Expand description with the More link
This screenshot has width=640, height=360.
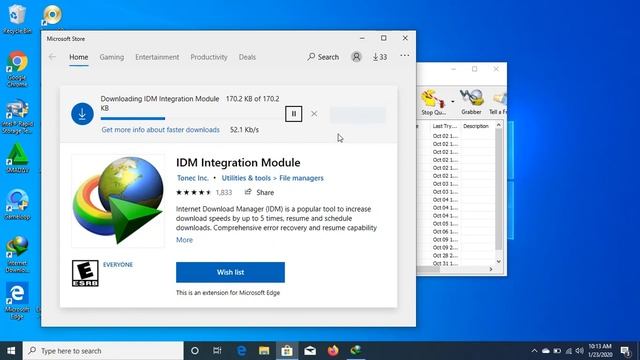pos(184,240)
